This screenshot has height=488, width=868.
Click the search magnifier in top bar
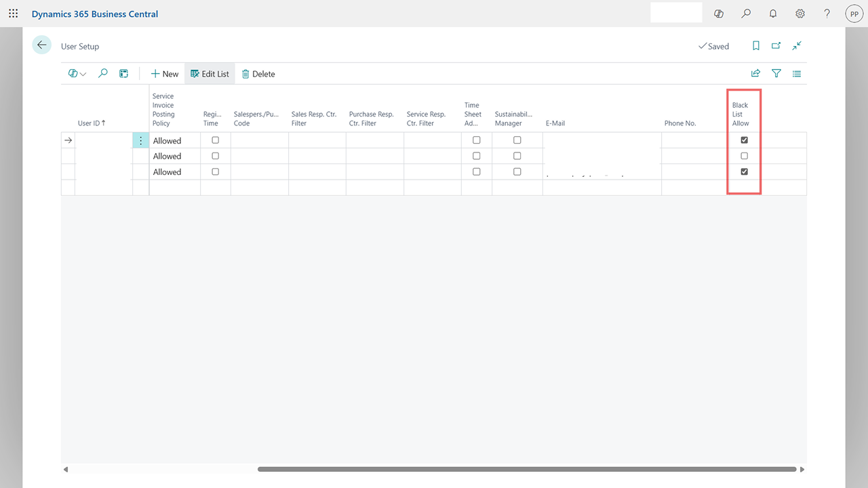tap(746, 14)
